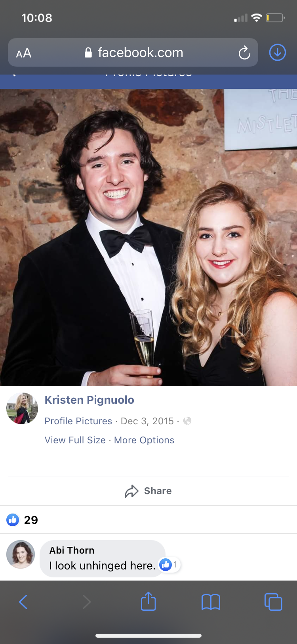Open reader text size AA menu
The width and height of the screenshot is (297, 644).
tap(23, 53)
